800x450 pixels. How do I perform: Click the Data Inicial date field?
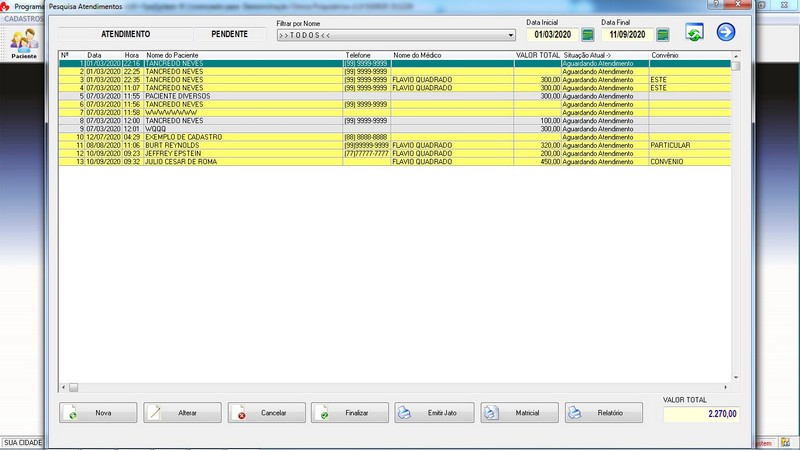click(553, 35)
